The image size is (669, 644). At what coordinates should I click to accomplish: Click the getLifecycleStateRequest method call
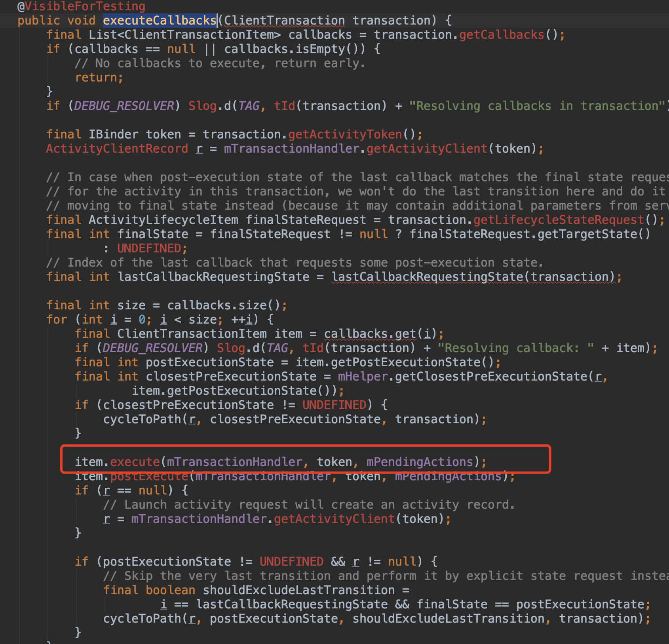(x=558, y=220)
